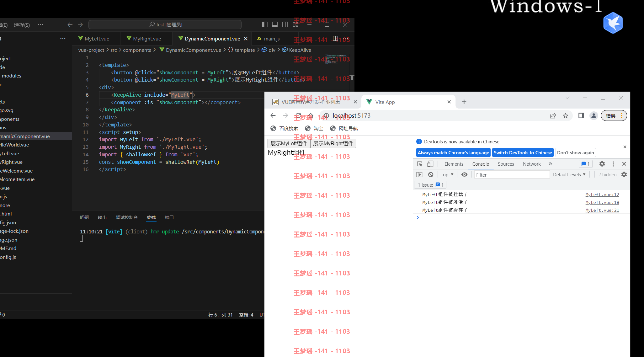This screenshot has width=644, height=357.
Task: Toggle DevTools device toolbar
Action: point(430,164)
